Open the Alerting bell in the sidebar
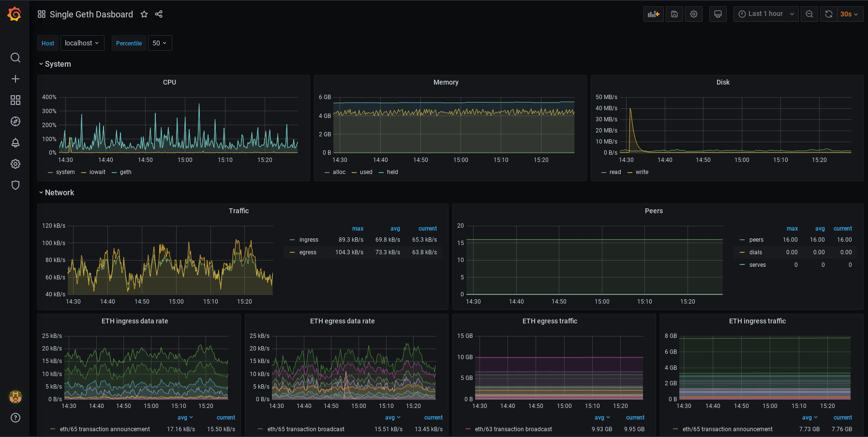 coord(15,143)
